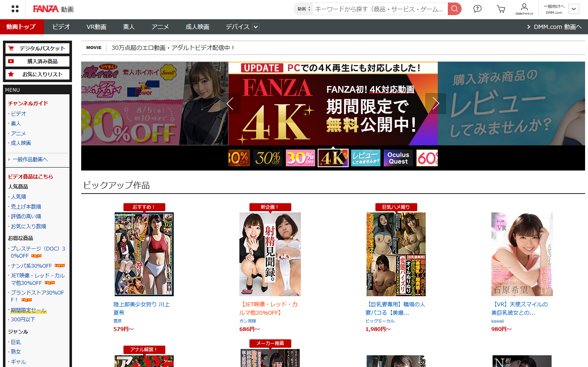Open sidebar 成人映画 channel link
This screenshot has height=367, width=588.
tap(21, 143)
